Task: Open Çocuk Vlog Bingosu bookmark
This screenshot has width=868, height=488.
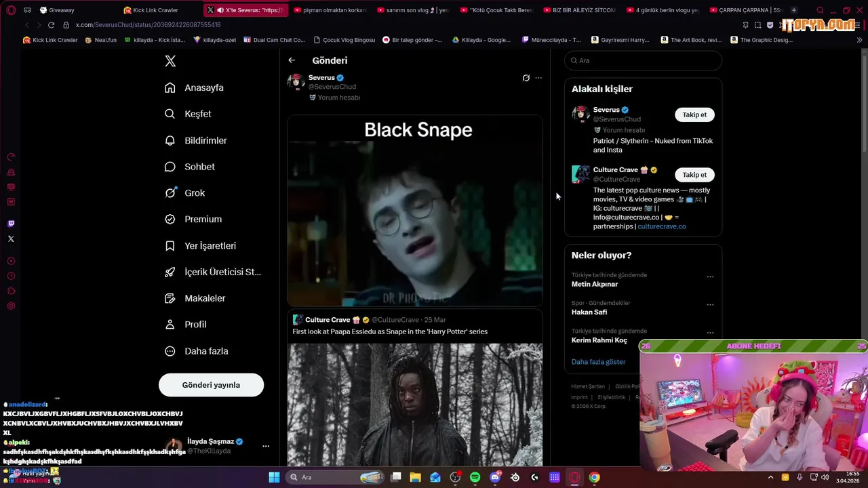Action: (344, 40)
